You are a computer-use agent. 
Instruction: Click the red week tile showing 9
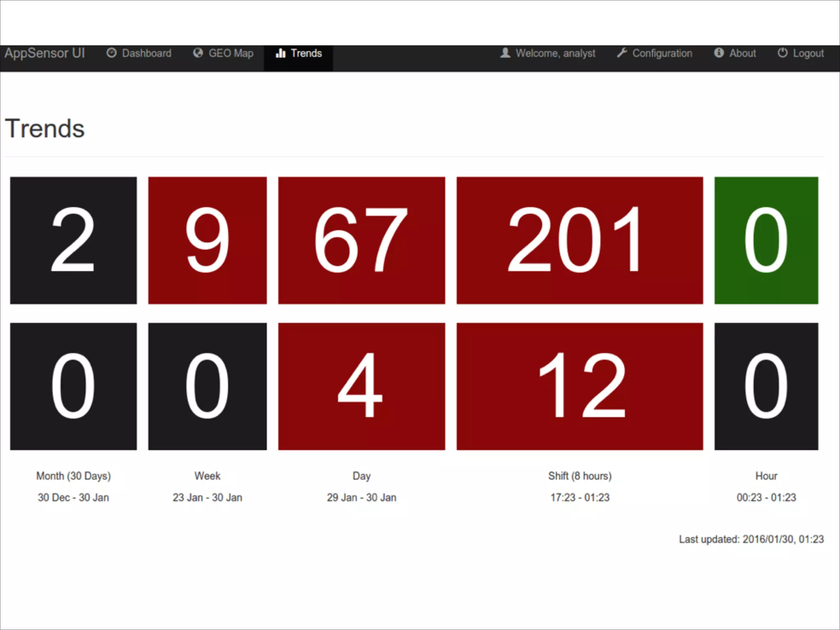click(208, 240)
